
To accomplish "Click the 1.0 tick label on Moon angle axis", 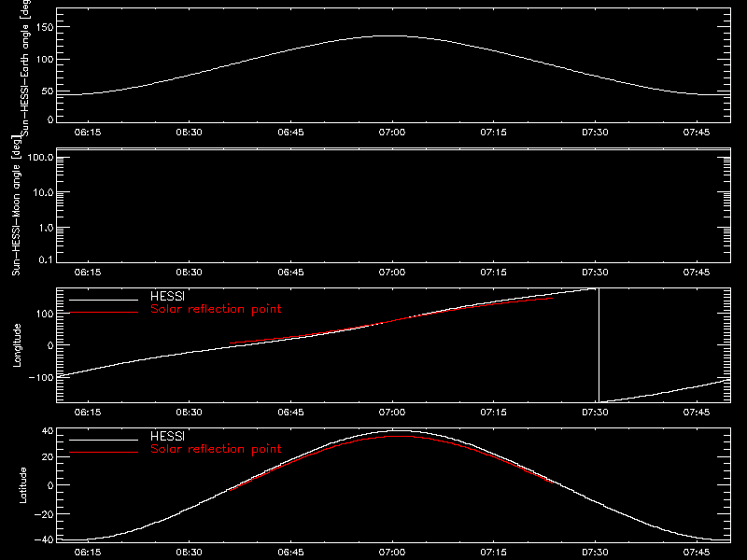I will [x=46, y=228].
